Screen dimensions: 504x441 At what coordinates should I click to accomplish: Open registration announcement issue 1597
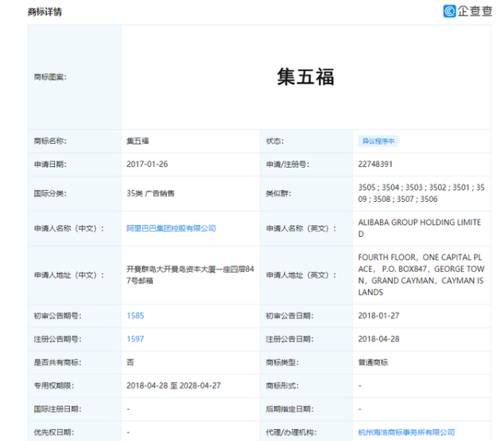pyautogui.click(x=135, y=339)
